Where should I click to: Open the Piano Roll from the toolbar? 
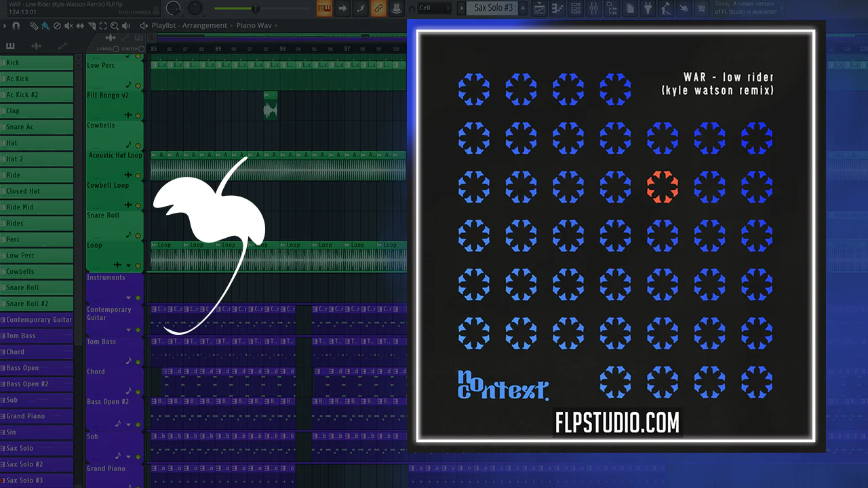click(x=557, y=8)
